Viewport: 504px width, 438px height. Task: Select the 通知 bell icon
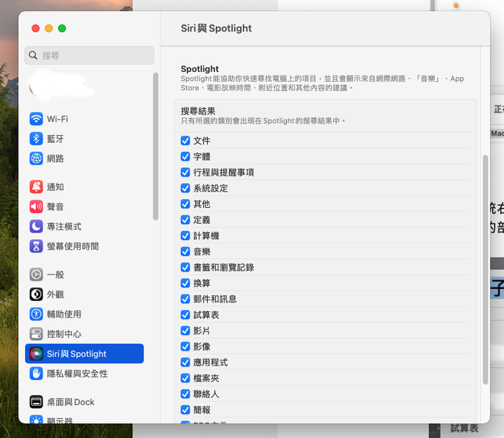pyautogui.click(x=36, y=187)
